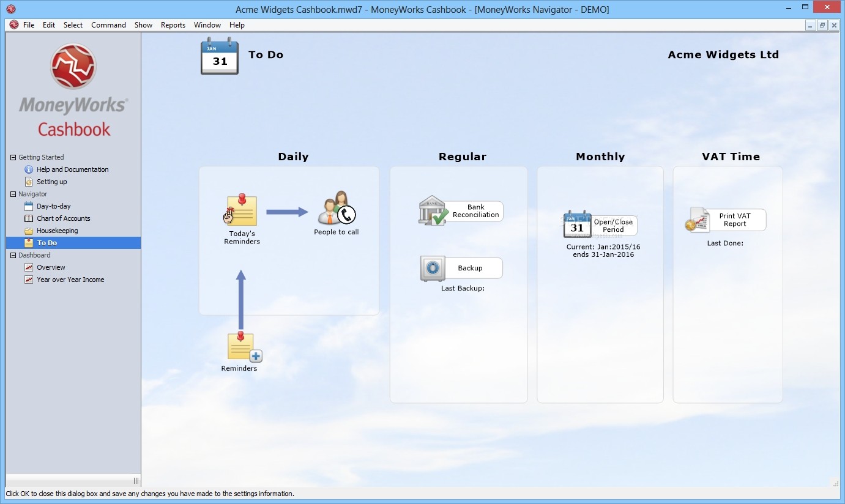Click the MoneyWorks Cashbook logo
Viewport: 845px width, 504px height.
click(73, 91)
